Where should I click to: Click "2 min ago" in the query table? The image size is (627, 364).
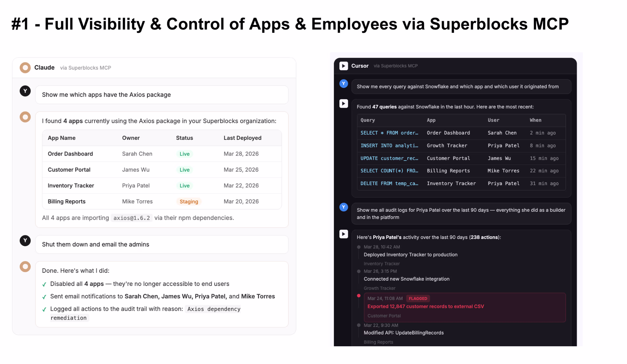click(543, 133)
